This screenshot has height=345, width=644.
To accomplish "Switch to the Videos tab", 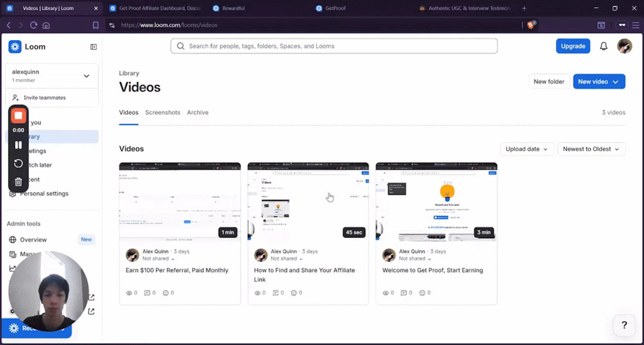I will point(129,112).
